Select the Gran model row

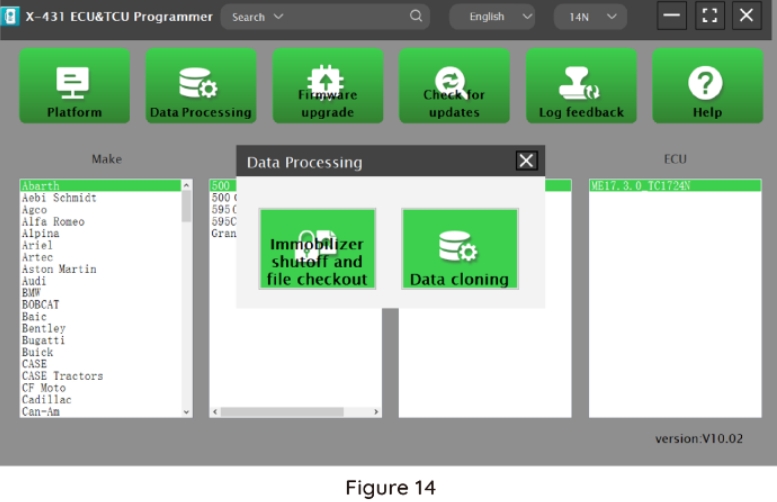[223, 233]
